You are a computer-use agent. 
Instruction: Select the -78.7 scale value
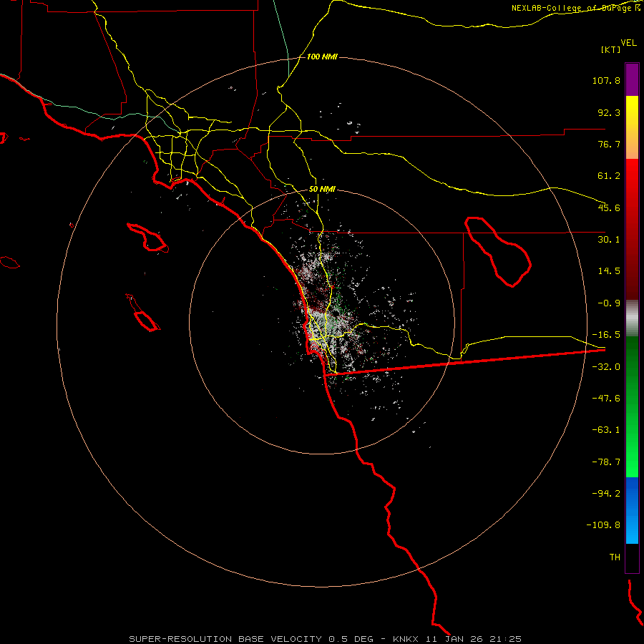(606, 462)
